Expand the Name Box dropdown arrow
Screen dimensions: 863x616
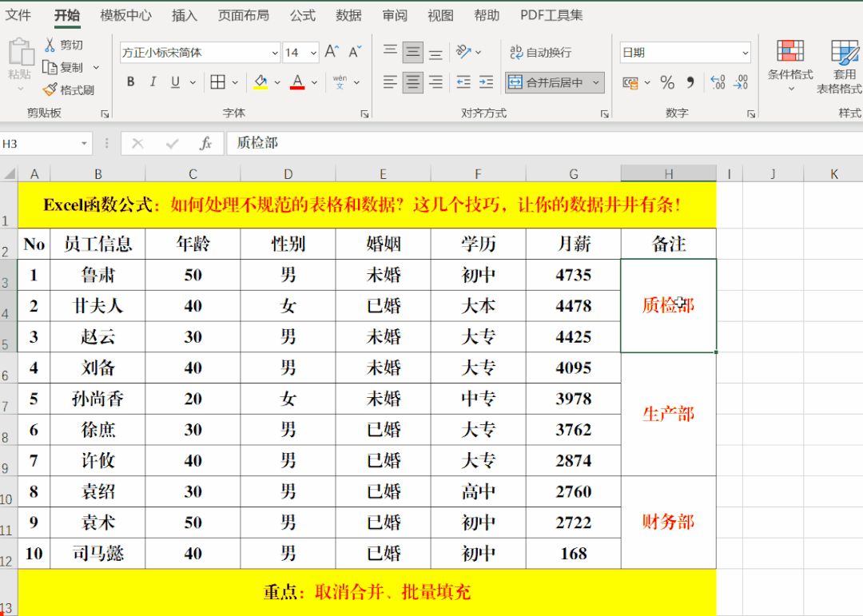click(x=84, y=144)
